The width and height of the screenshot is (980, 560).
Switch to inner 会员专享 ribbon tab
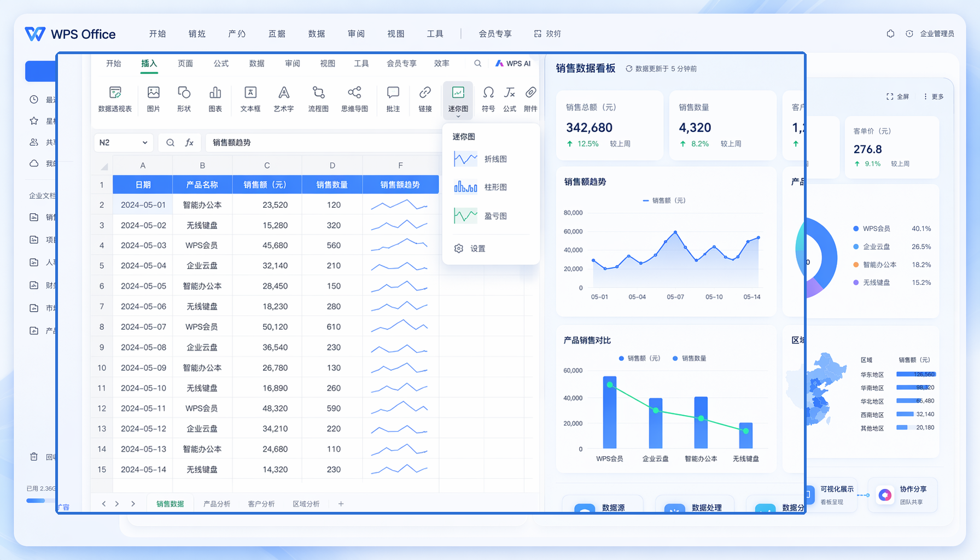coord(401,63)
